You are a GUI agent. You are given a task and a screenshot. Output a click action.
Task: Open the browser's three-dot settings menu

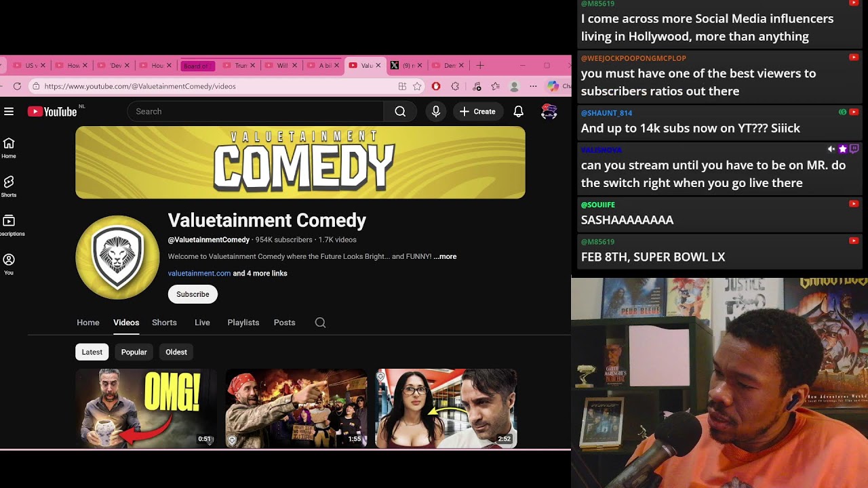point(533,86)
